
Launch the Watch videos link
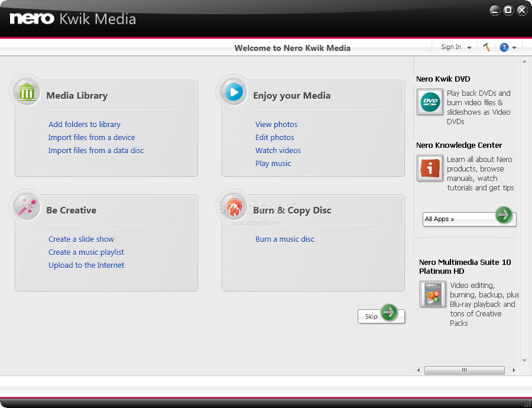(278, 150)
